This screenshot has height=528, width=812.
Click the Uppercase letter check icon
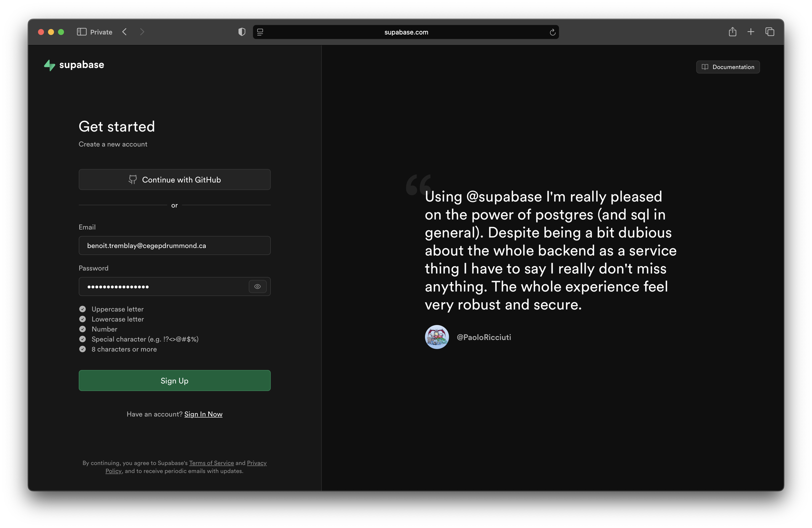pos(82,309)
